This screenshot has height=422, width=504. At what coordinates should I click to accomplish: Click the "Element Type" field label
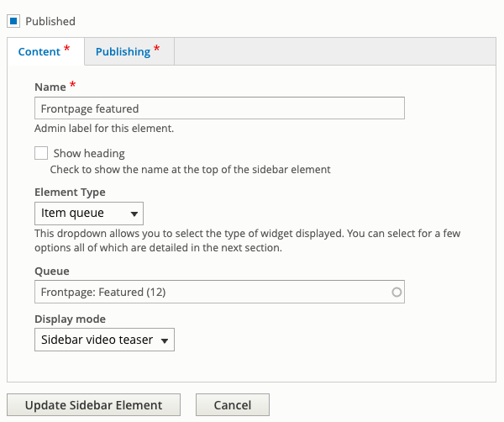[x=70, y=193]
